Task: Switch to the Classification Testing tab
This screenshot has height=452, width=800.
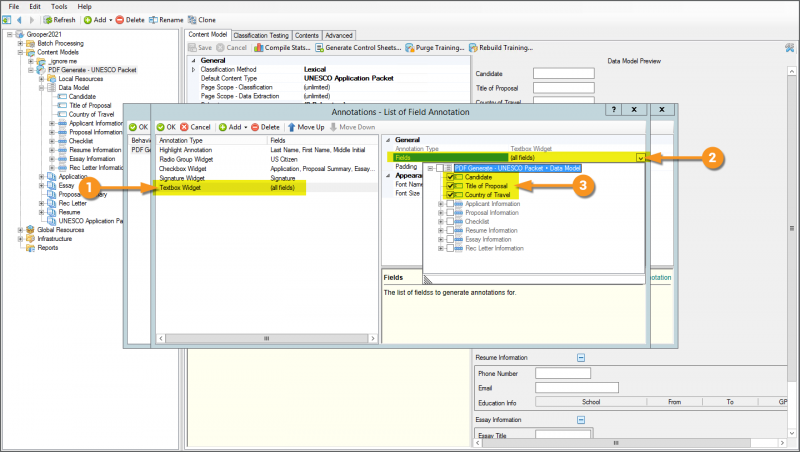Action: click(263, 35)
